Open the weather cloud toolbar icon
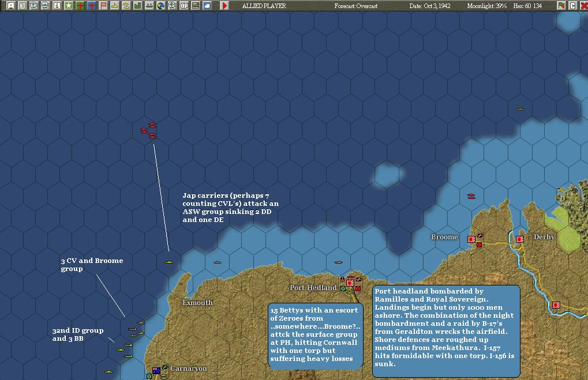Image resolution: width=588 pixels, height=380 pixels. (207, 6)
